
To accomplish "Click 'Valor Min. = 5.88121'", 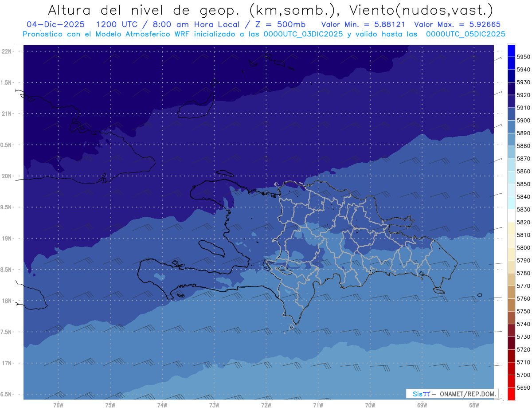I will [x=364, y=24].
